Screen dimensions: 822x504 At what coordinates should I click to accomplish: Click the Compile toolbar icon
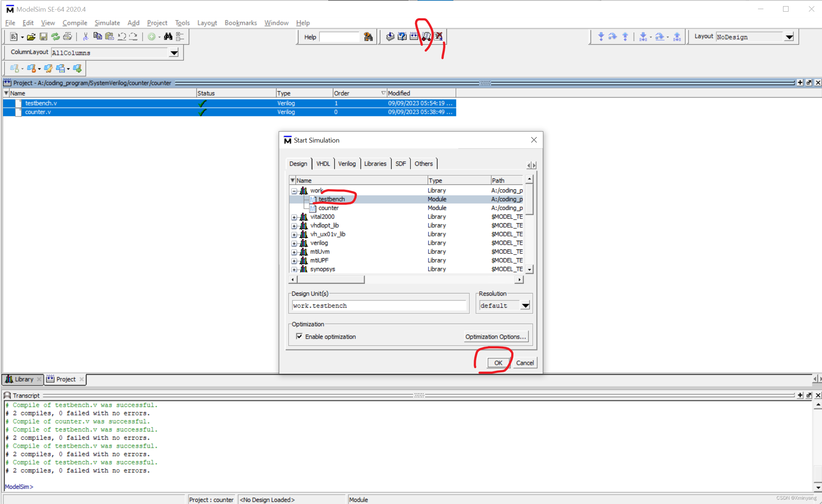(390, 36)
